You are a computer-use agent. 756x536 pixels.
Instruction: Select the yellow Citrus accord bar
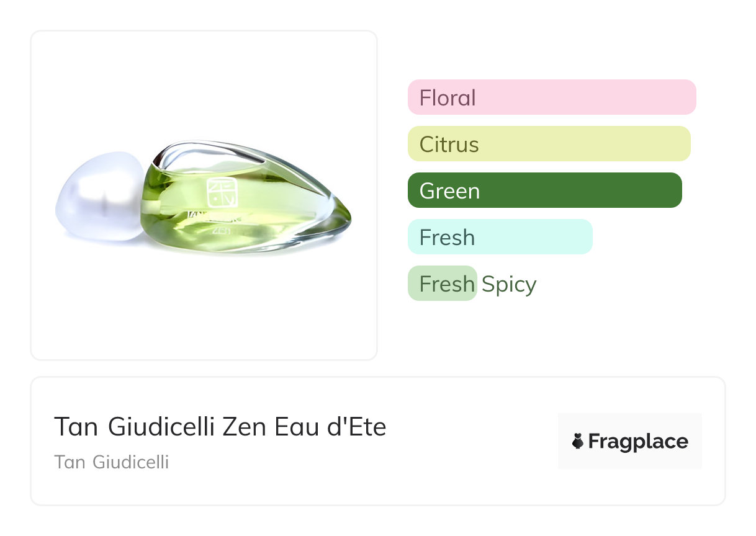pos(549,144)
